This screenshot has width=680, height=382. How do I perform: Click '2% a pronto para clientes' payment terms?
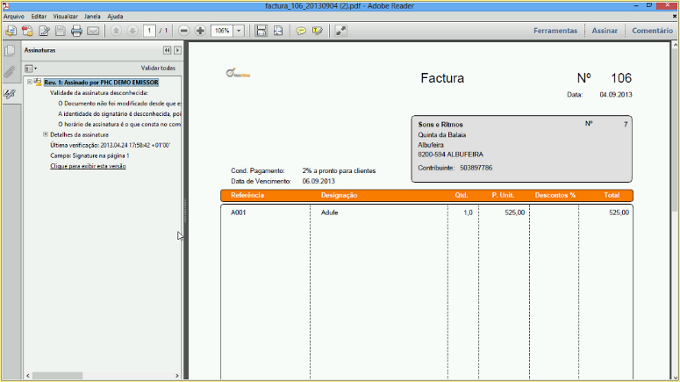point(339,171)
